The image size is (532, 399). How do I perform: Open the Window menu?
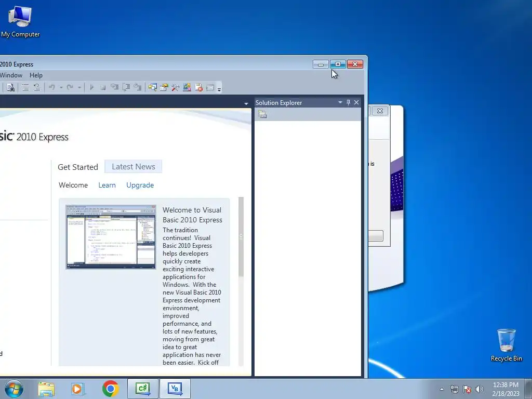point(11,75)
